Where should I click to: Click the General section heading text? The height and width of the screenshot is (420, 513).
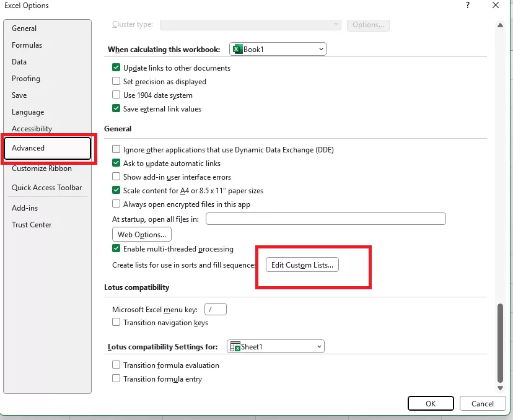click(x=118, y=129)
